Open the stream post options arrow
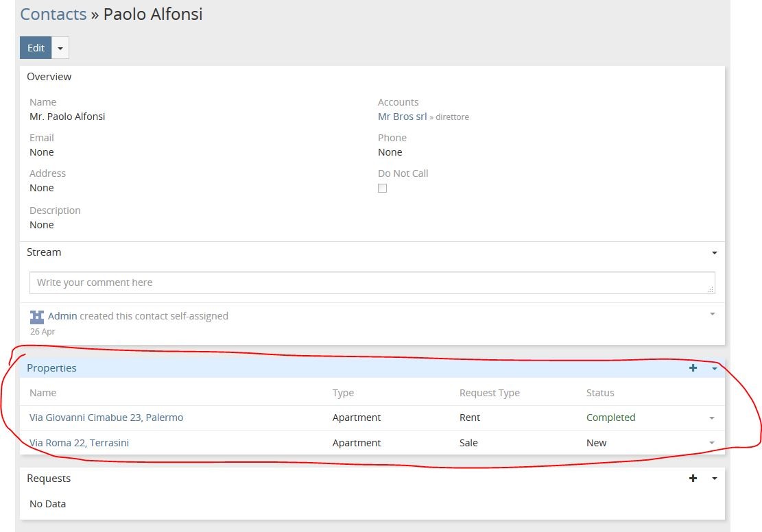The height and width of the screenshot is (532, 762). coord(712,314)
